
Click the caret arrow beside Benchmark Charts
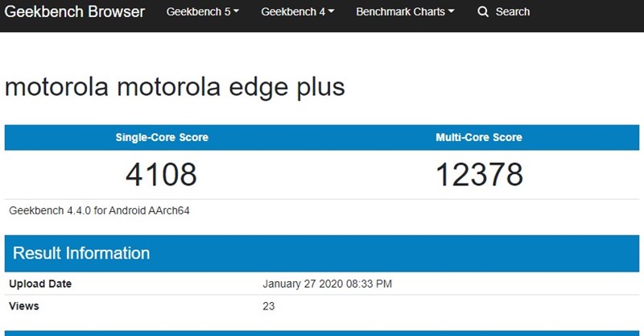452,12
